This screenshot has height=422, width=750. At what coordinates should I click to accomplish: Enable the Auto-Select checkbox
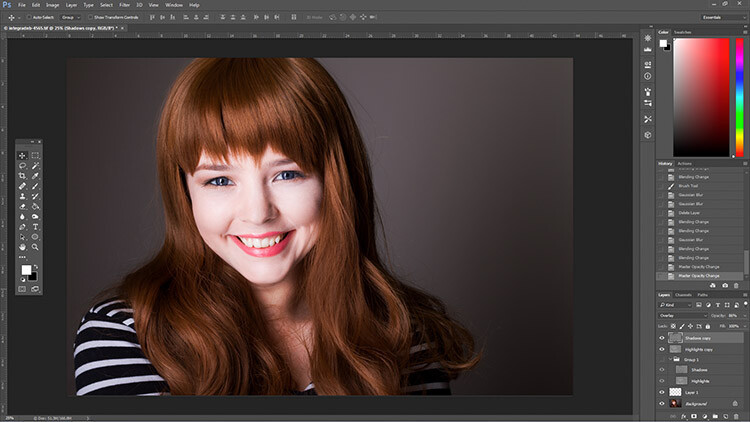point(29,17)
